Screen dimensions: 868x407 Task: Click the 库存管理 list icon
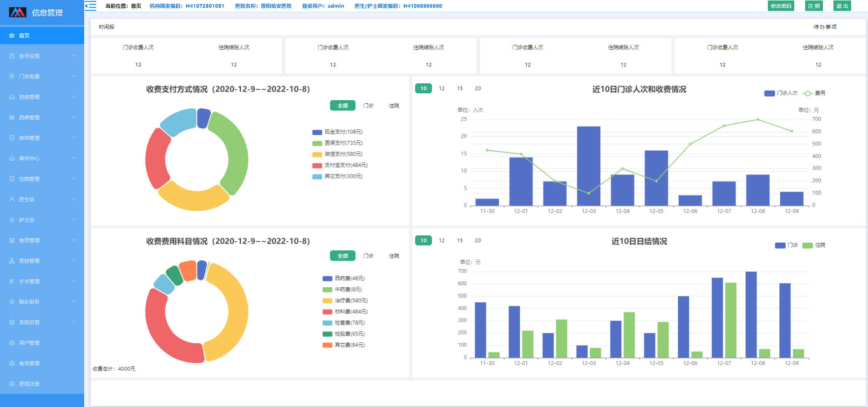click(12, 138)
